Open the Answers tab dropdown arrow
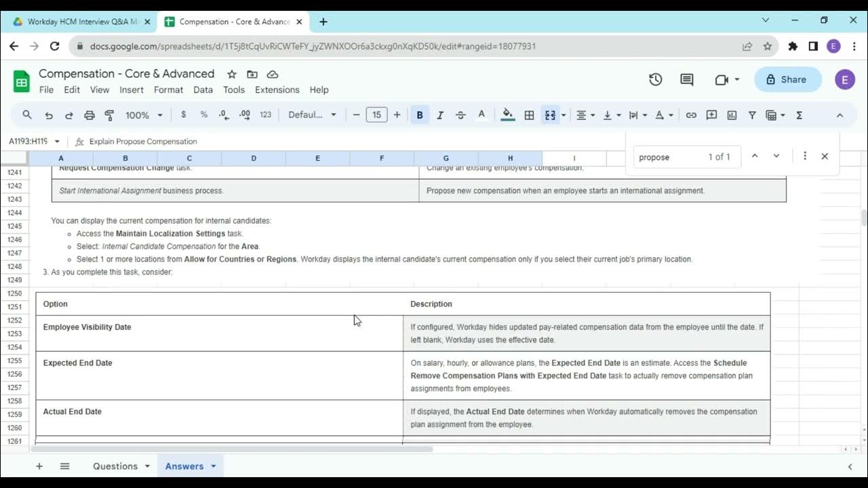The image size is (868, 488). pos(213,466)
